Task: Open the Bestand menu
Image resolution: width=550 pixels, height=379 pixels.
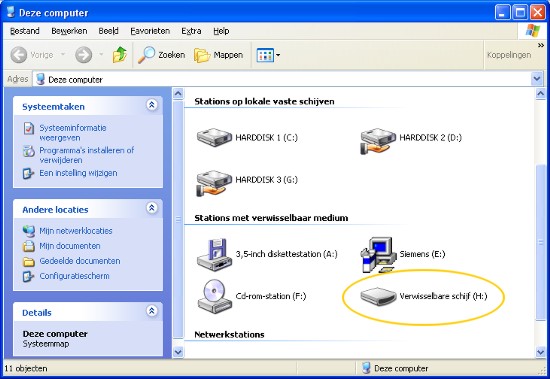Action: tap(25, 31)
